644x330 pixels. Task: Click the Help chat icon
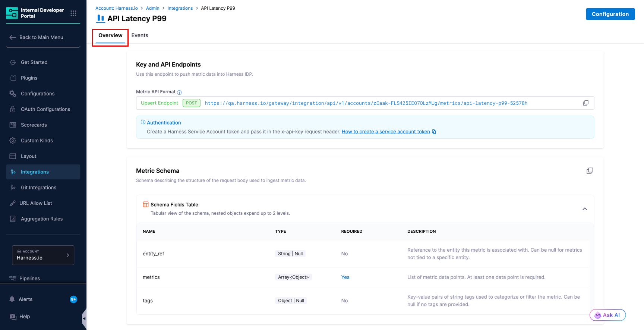click(13, 317)
